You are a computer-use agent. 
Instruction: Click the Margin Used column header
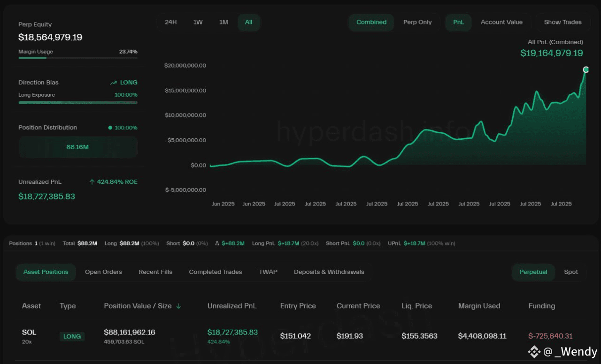[479, 306]
